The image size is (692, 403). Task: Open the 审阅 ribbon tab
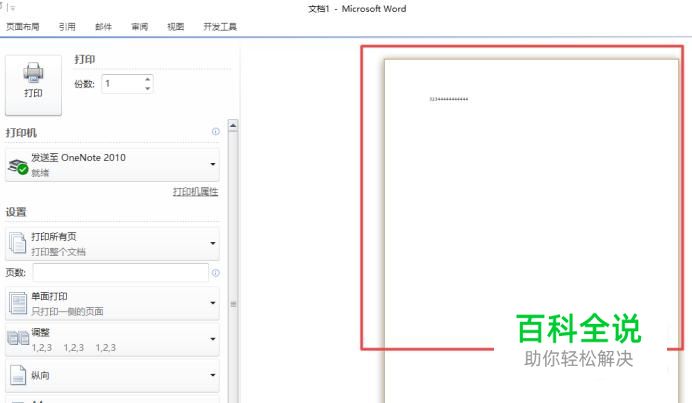(x=139, y=27)
